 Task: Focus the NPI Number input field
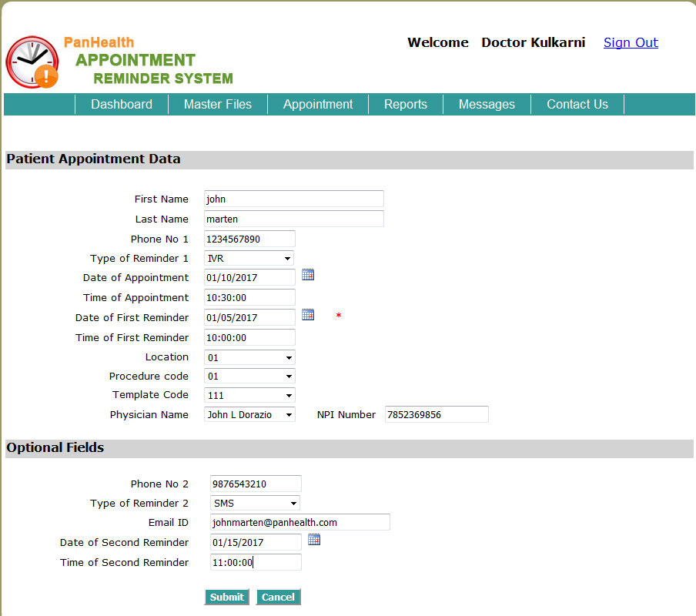tap(437, 415)
